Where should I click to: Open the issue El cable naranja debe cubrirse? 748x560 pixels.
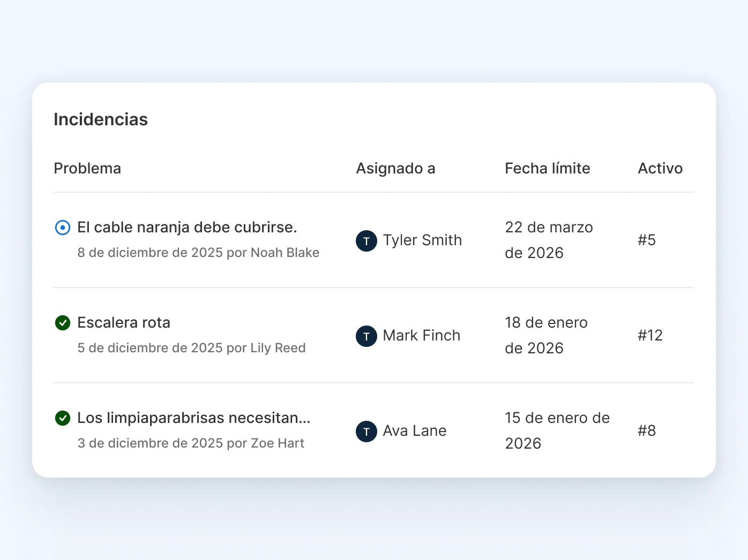pos(186,227)
